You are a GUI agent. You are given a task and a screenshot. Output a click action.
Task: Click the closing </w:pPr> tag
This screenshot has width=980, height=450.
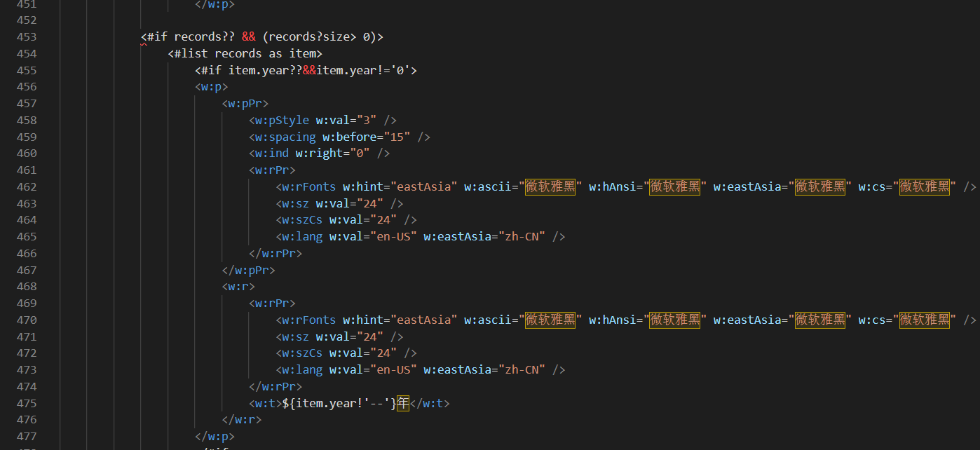tap(249, 270)
